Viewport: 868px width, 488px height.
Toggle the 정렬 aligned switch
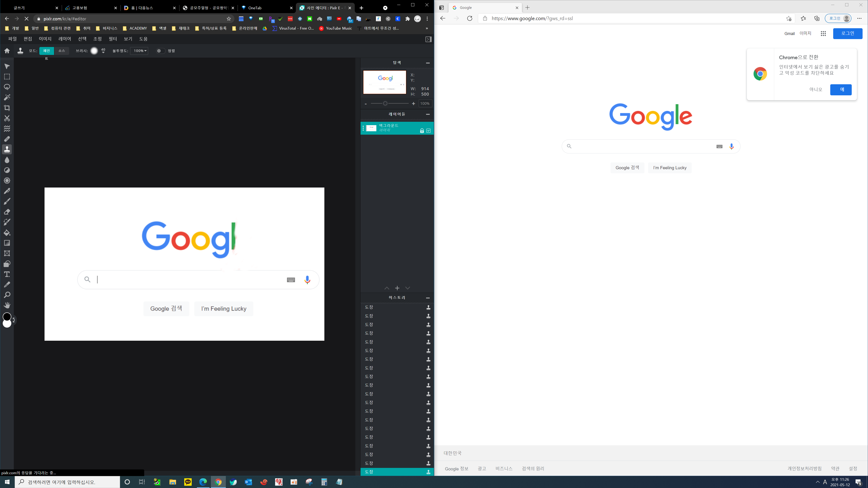coord(160,51)
